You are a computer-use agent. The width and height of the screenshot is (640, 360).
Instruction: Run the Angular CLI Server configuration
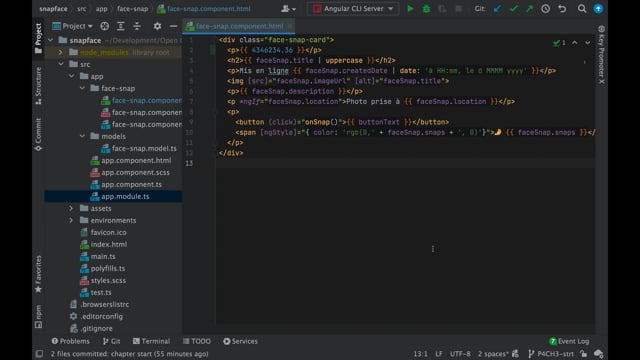click(410, 9)
